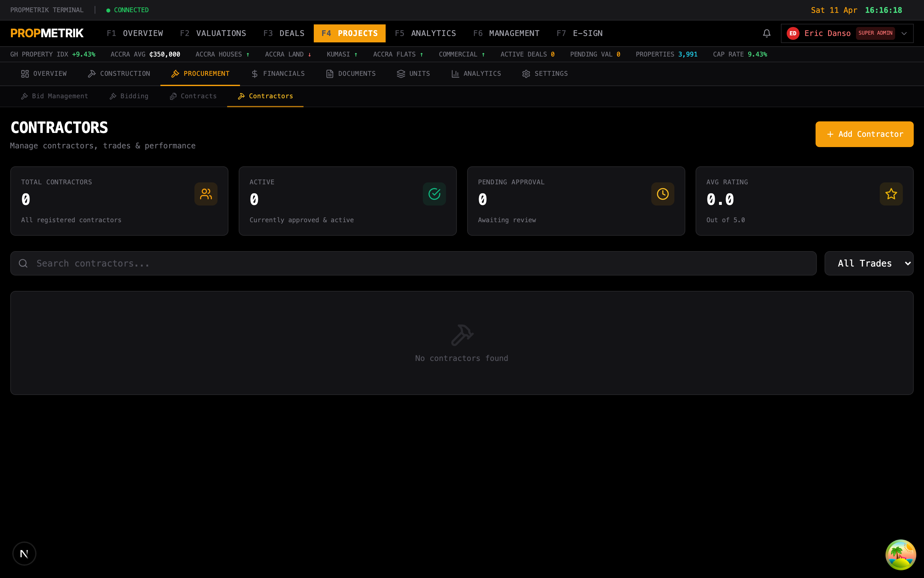Screen dimensions: 924x578
Task: Click the ACCRA AVG ₵350,000 ticker
Action: click(x=145, y=54)
